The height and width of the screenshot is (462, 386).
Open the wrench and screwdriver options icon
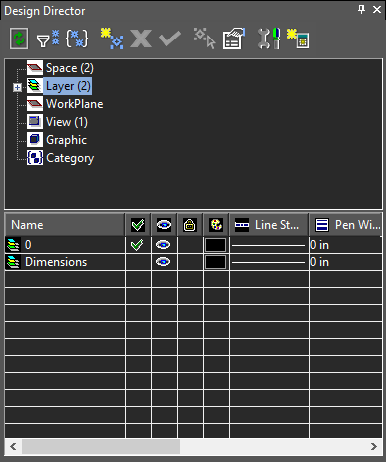(269, 39)
